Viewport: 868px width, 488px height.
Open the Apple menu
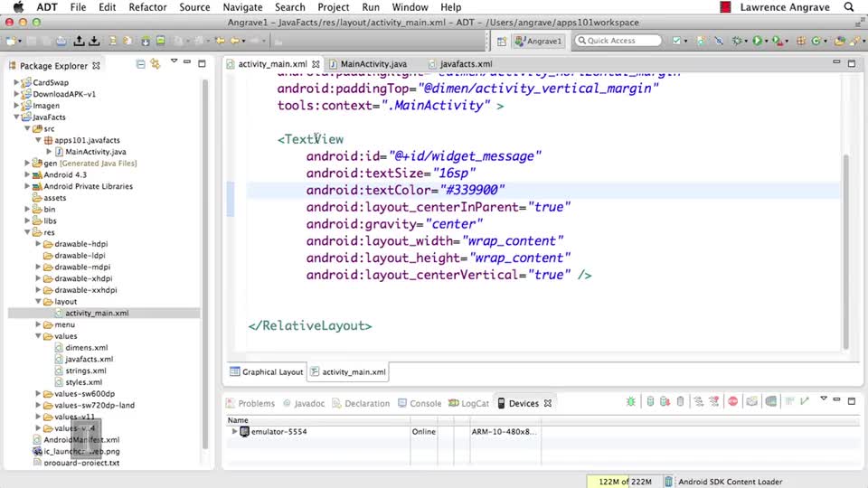[18, 7]
